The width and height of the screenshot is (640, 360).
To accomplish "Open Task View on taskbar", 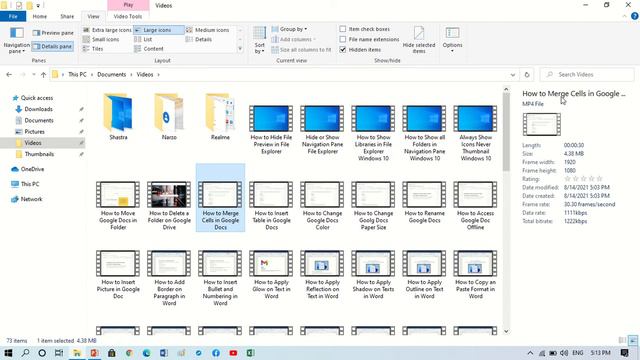I will [x=59, y=353].
